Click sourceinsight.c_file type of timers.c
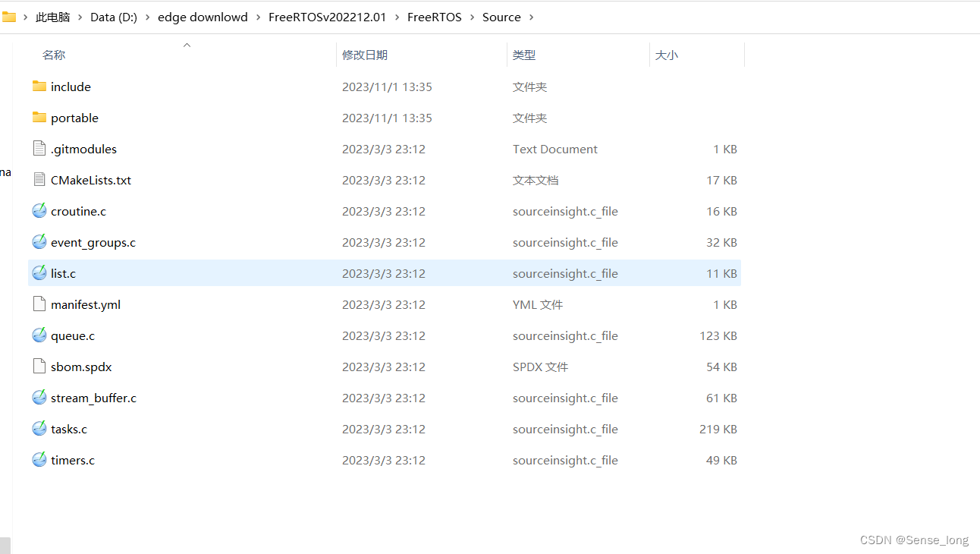 pyautogui.click(x=565, y=460)
